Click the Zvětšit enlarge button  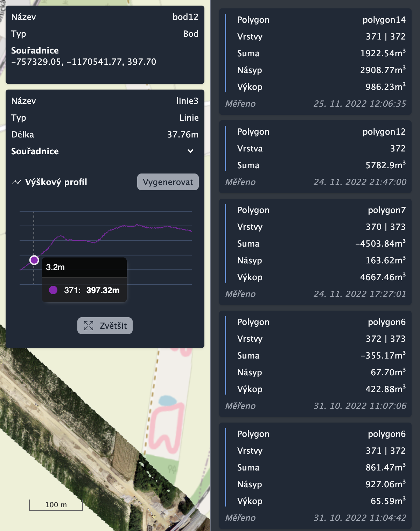click(x=105, y=326)
